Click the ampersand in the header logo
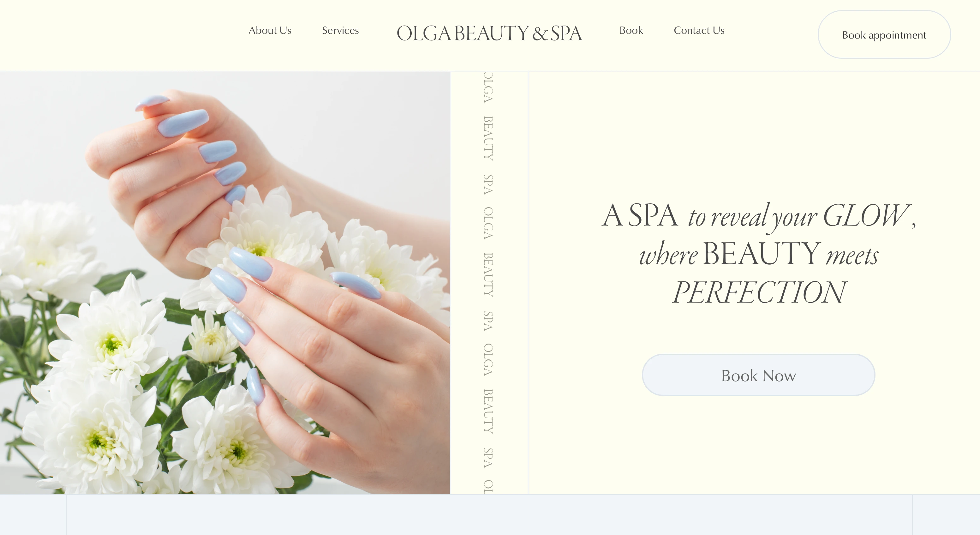The image size is (980, 535). click(540, 34)
